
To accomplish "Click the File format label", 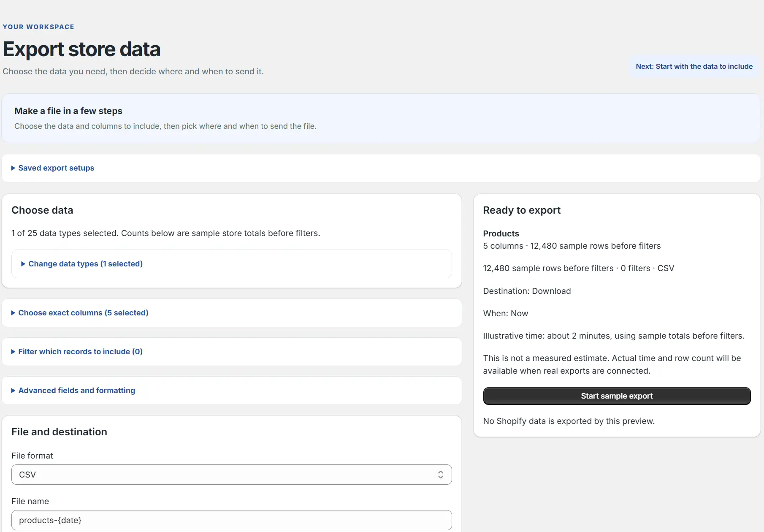I will coord(32,456).
